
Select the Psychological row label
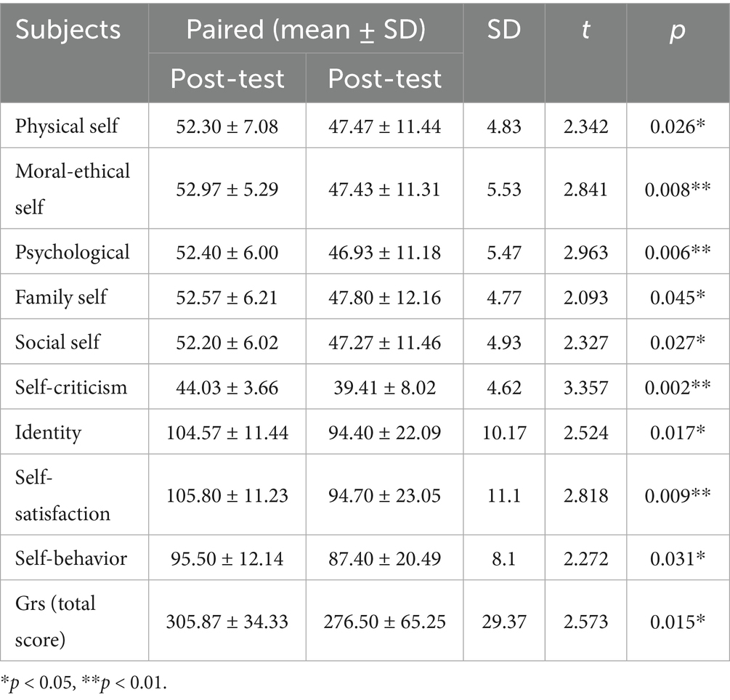pos(73,252)
